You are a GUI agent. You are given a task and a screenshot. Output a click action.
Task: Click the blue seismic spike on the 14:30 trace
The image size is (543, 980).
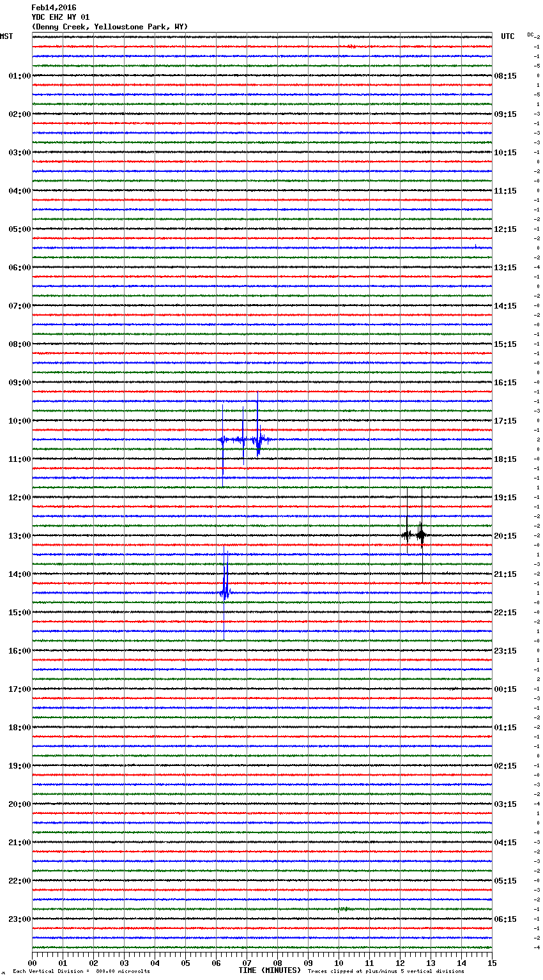click(225, 593)
